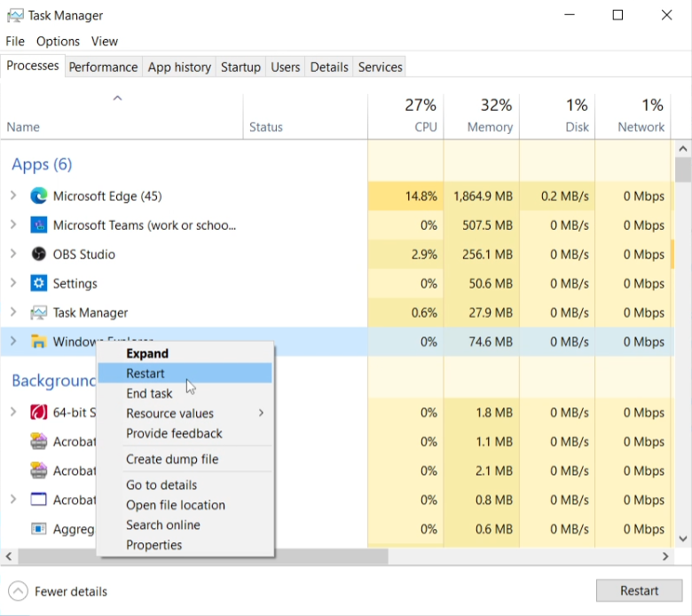This screenshot has width=692, height=616.
Task: Click the horizontal scrollbar right arrow
Action: (665, 557)
